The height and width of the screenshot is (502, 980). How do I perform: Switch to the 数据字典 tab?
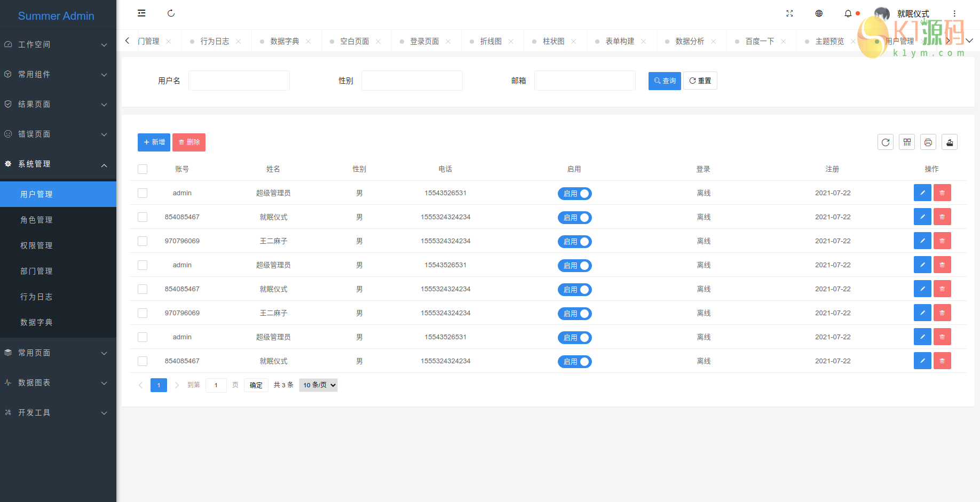[284, 41]
